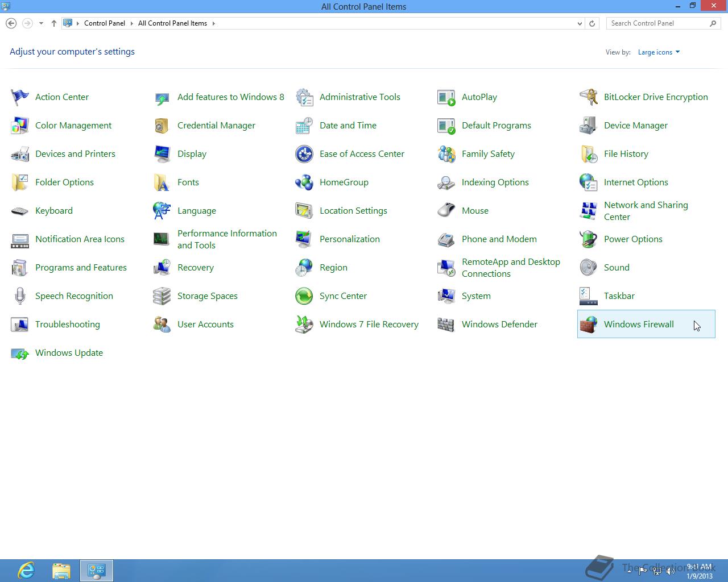Click the Mouse icon
Viewport: 728px width, 582px height.
tap(446, 211)
